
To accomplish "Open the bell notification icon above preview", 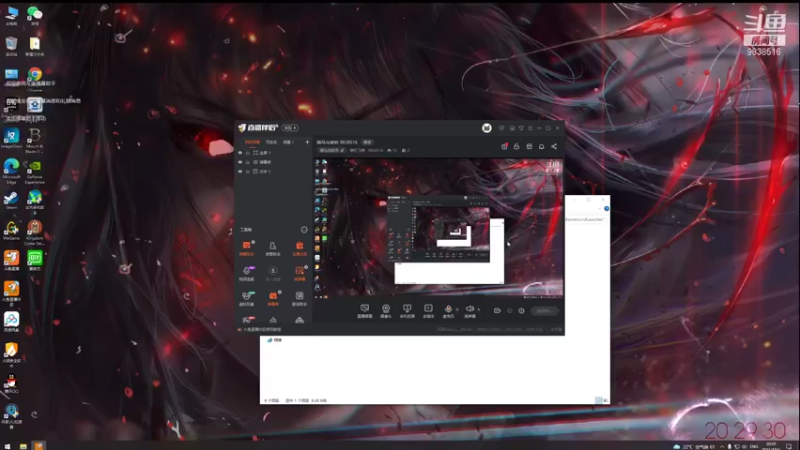I will click(541, 146).
